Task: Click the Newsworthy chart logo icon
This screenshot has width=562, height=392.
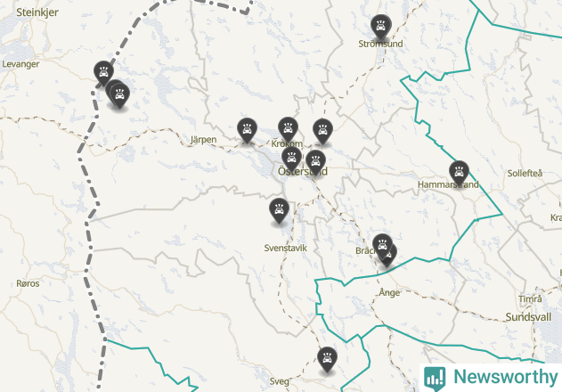Action: (435, 379)
